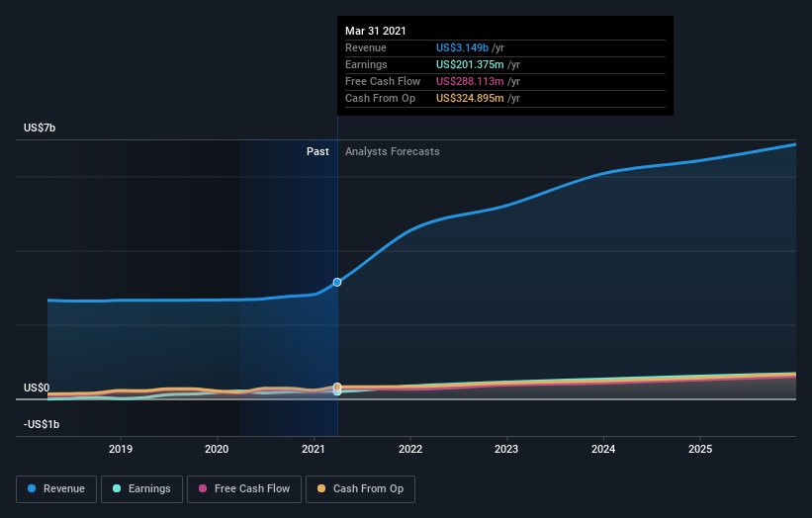The image size is (812, 518).
Task: Toggle the Cash From Op legend button
Action: click(360, 489)
